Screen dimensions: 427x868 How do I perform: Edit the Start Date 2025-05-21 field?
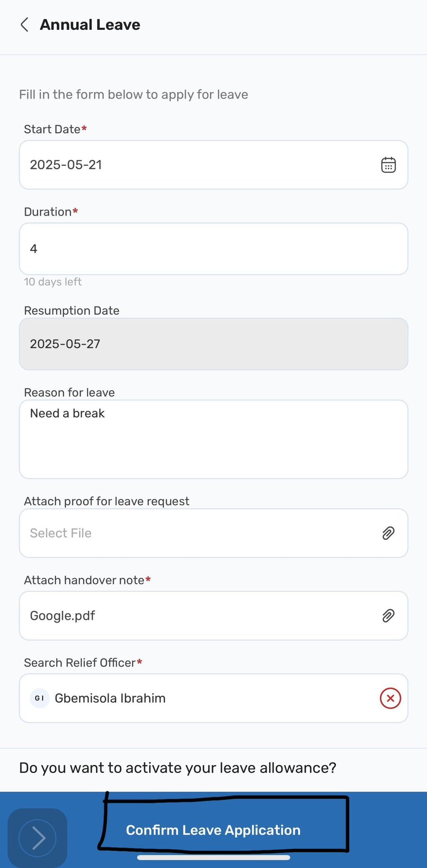[213, 165]
